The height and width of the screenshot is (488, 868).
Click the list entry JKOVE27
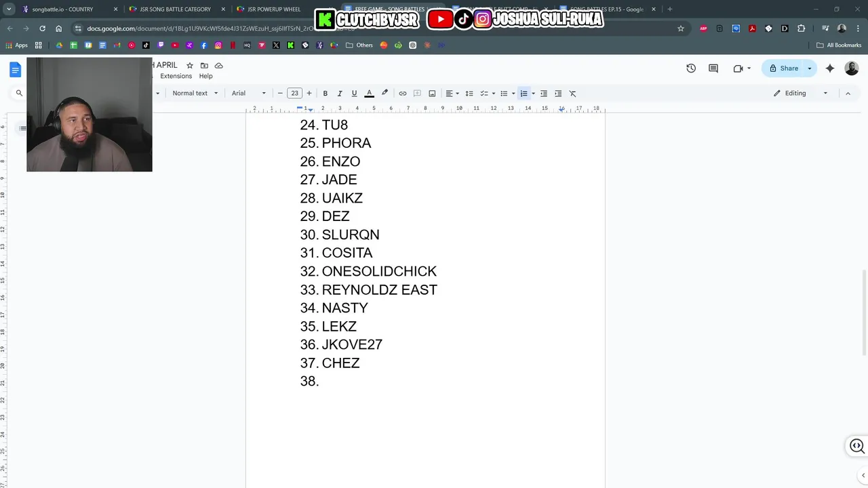pyautogui.click(x=352, y=344)
